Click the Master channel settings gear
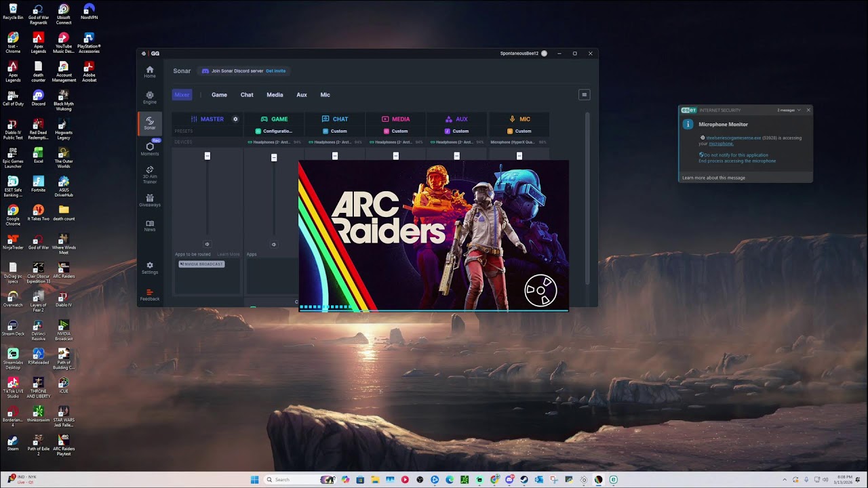The image size is (868, 488). (x=235, y=119)
